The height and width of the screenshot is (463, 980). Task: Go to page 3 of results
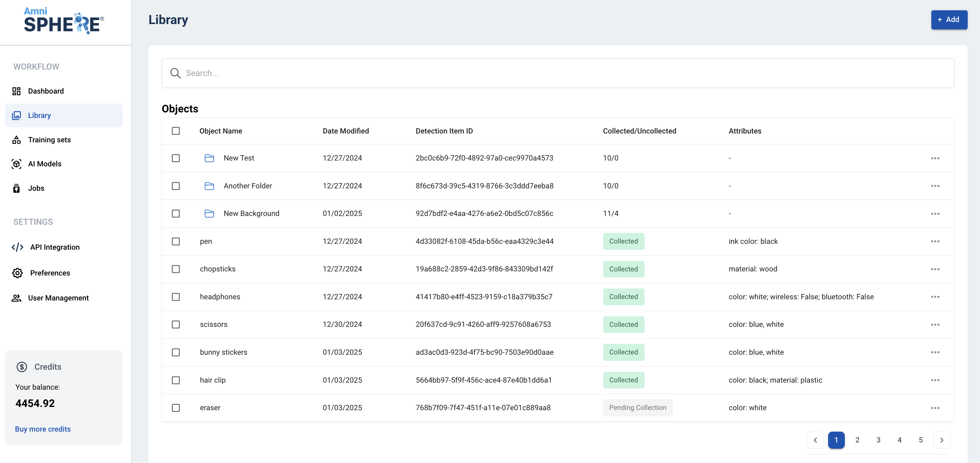[879, 440]
